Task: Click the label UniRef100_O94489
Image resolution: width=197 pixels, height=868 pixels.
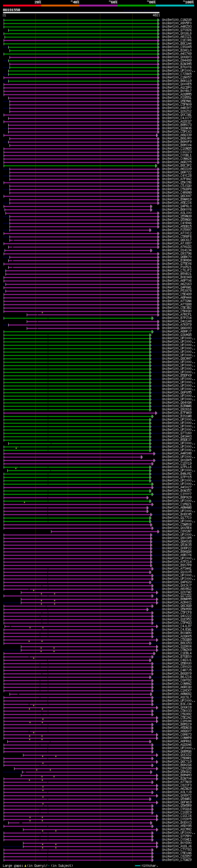Action: pos(176,60)
